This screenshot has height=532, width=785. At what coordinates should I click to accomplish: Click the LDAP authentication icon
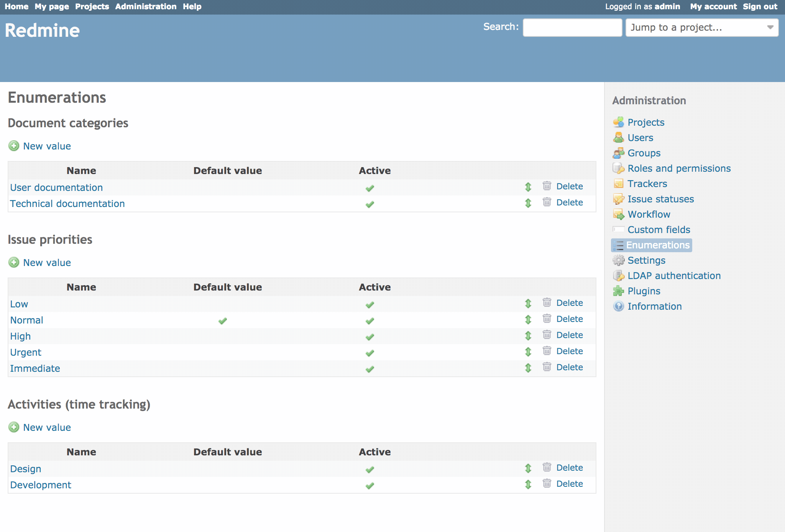point(618,276)
